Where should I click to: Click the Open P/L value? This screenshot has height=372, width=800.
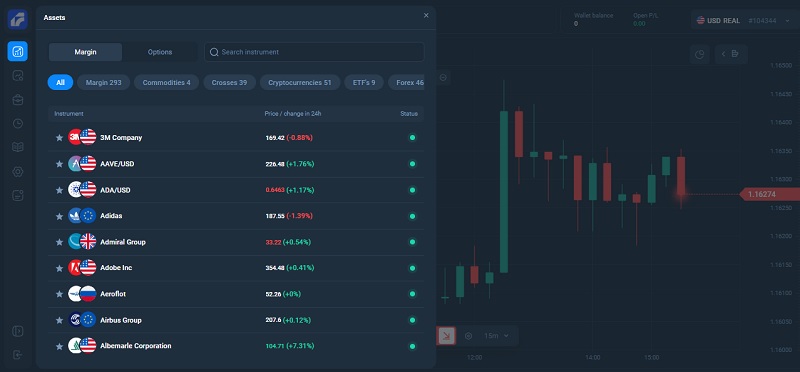(639, 23)
